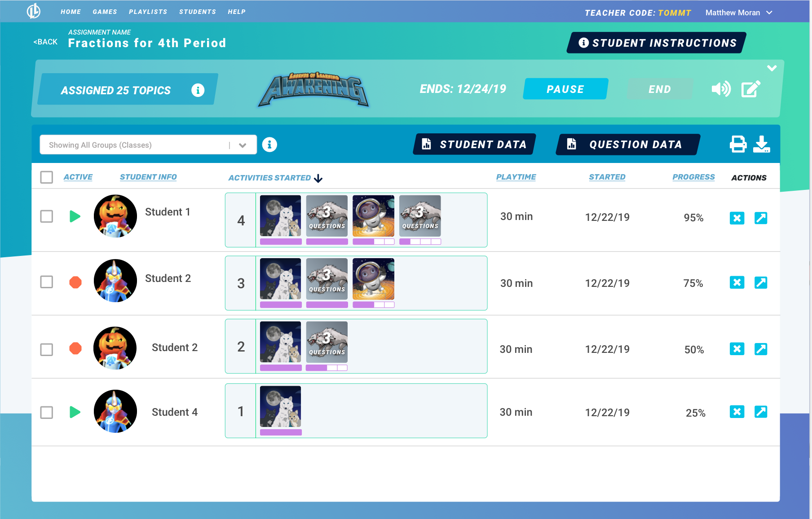Navigate to the STUDENTS section

click(198, 12)
